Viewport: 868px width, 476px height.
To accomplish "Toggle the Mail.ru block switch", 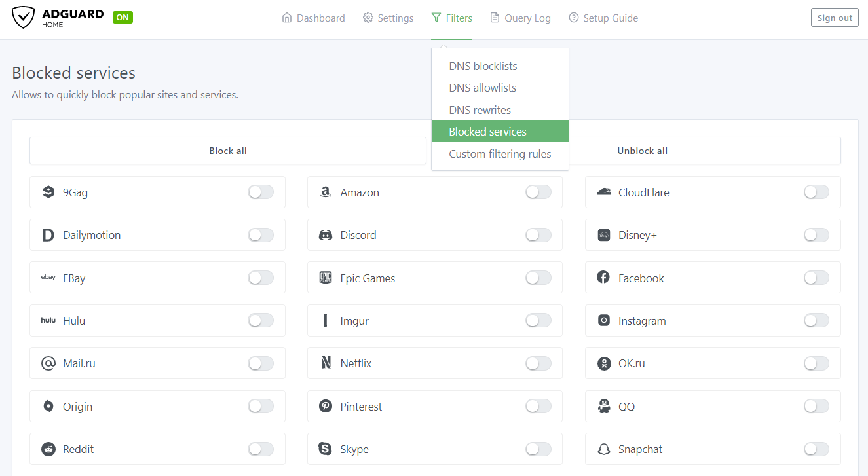I will click(x=261, y=363).
